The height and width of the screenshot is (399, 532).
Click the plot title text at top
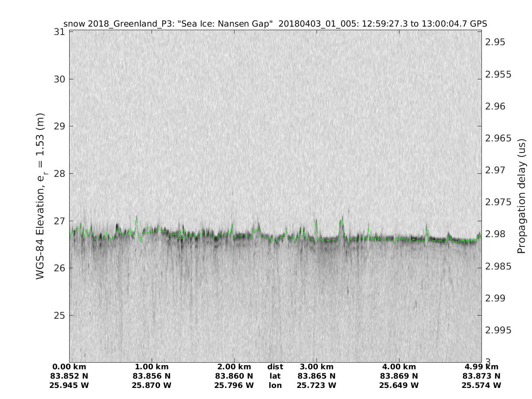[275, 23]
